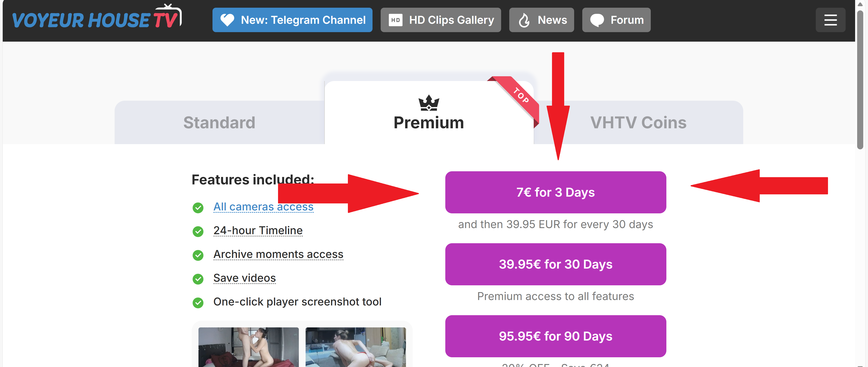Select the VHTV Coins tab
The width and height of the screenshot is (868, 367).
pos(638,122)
